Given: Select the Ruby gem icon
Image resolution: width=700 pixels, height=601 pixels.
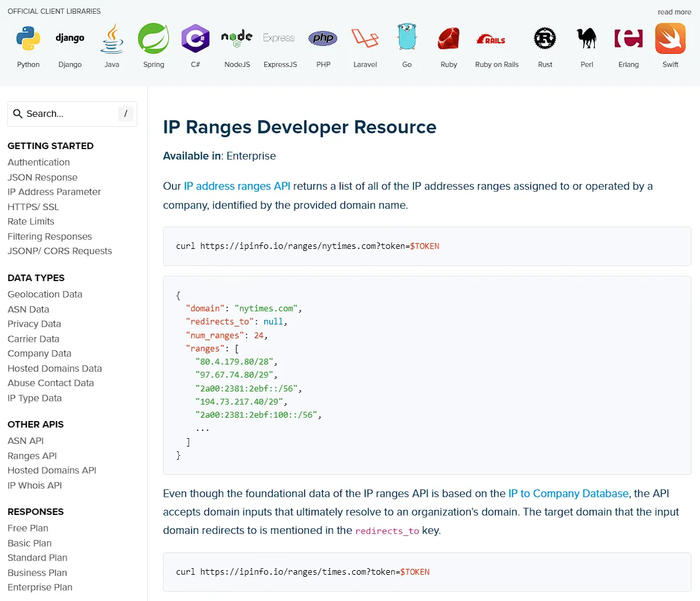Looking at the screenshot, I should click(x=449, y=38).
